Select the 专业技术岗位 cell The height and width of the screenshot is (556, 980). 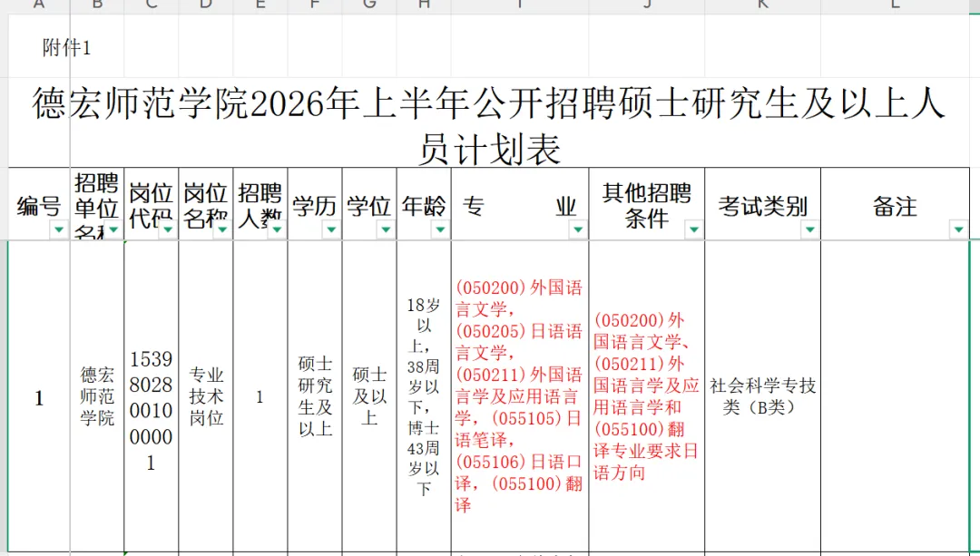tap(206, 396)
